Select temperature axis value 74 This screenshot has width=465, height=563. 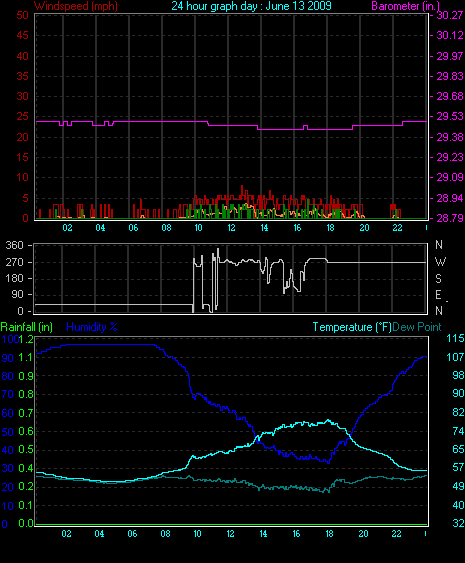coord(459,431)
